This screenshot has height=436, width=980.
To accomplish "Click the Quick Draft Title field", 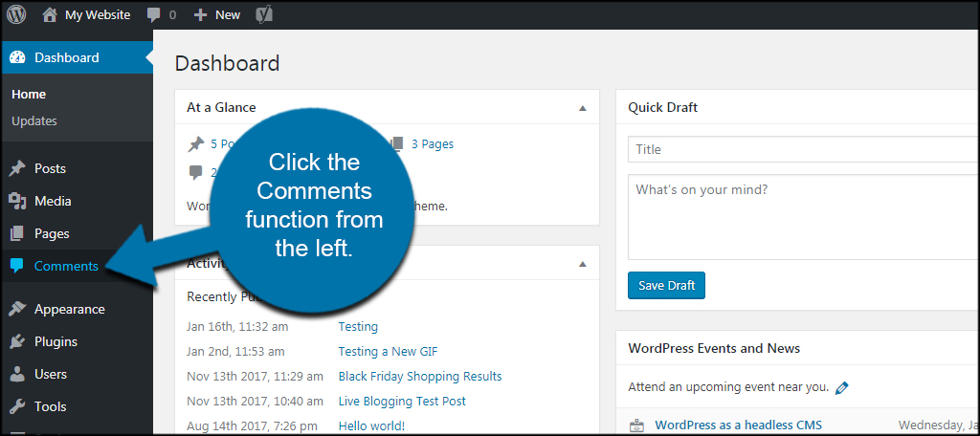I will tap(804, 149).
